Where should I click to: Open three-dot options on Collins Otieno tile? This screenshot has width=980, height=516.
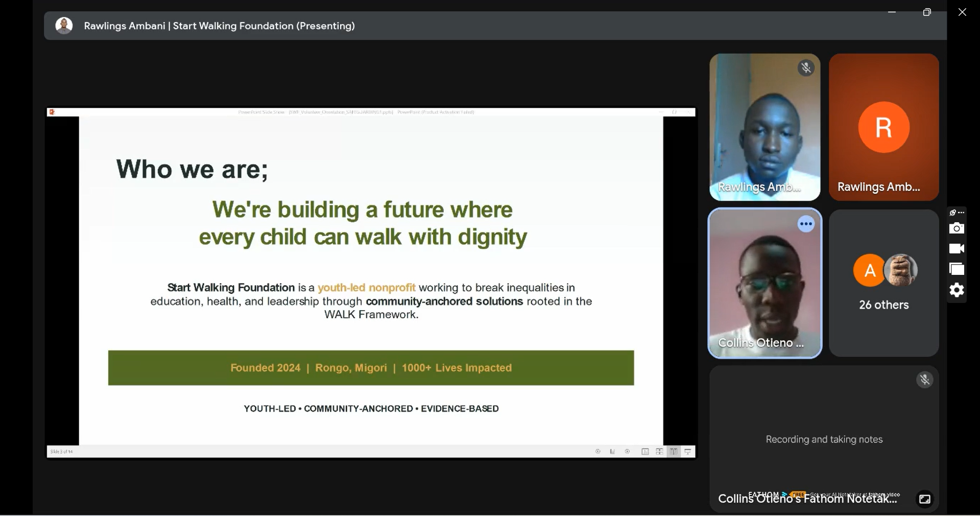pos(806,224)
